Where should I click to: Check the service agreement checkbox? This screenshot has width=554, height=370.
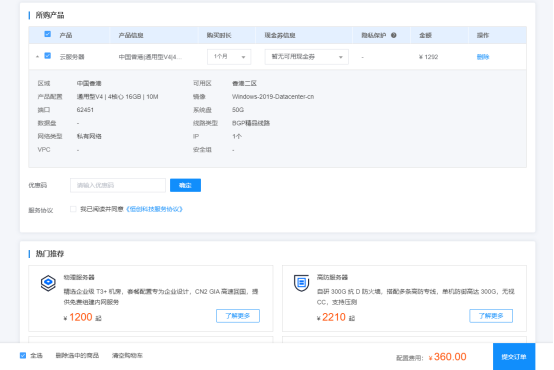tap(73, 209)
